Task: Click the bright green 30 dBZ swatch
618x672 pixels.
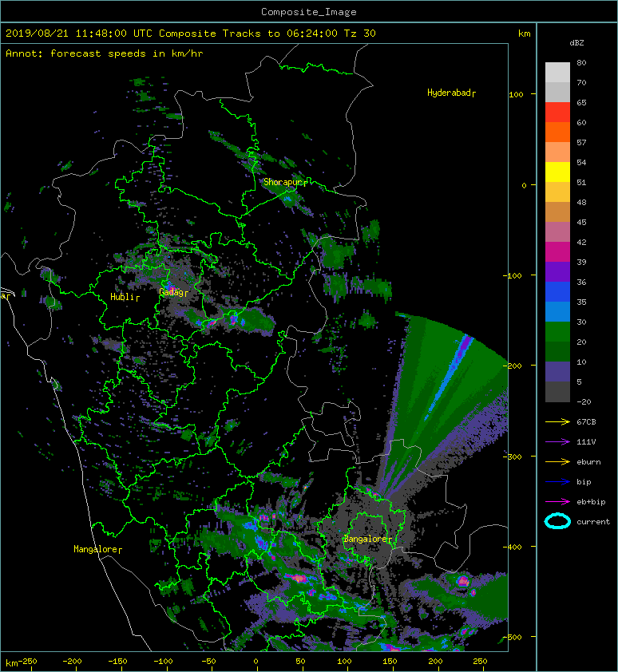Action: point(557,331)
